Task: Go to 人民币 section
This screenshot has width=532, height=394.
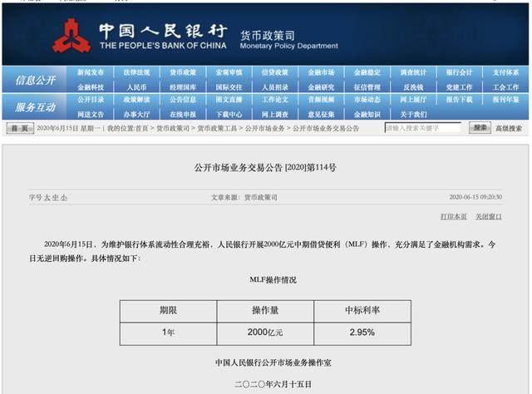Action: pos(136,87)
